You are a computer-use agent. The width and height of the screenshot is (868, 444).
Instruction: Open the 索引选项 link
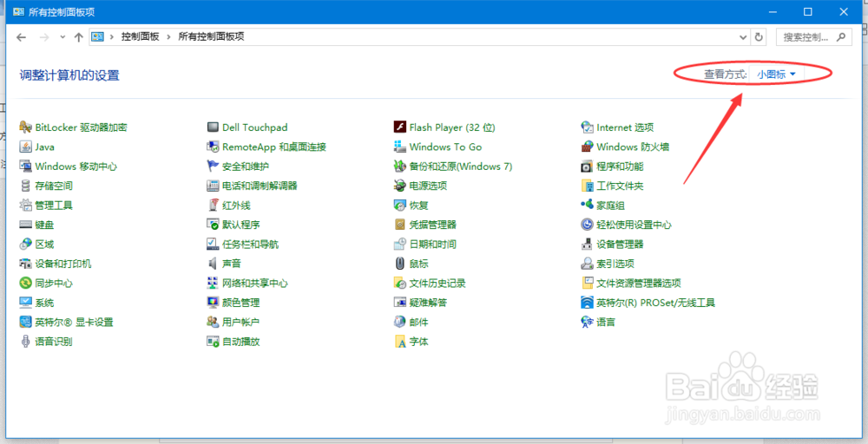point(615,264)
